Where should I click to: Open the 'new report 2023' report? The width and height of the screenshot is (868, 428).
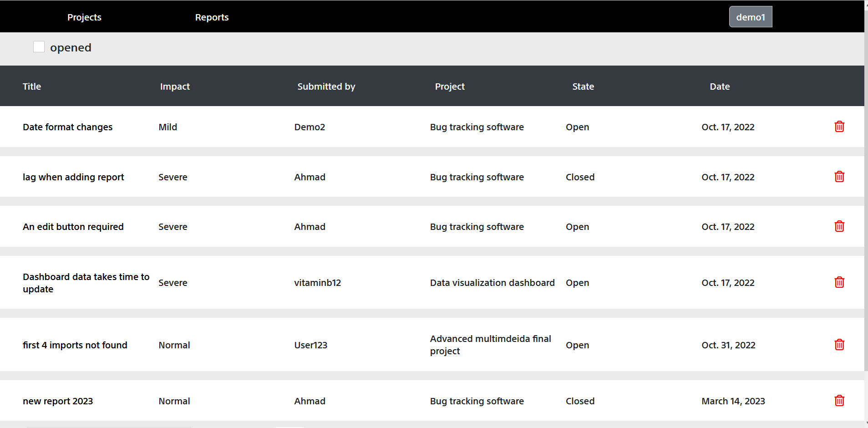58,401
